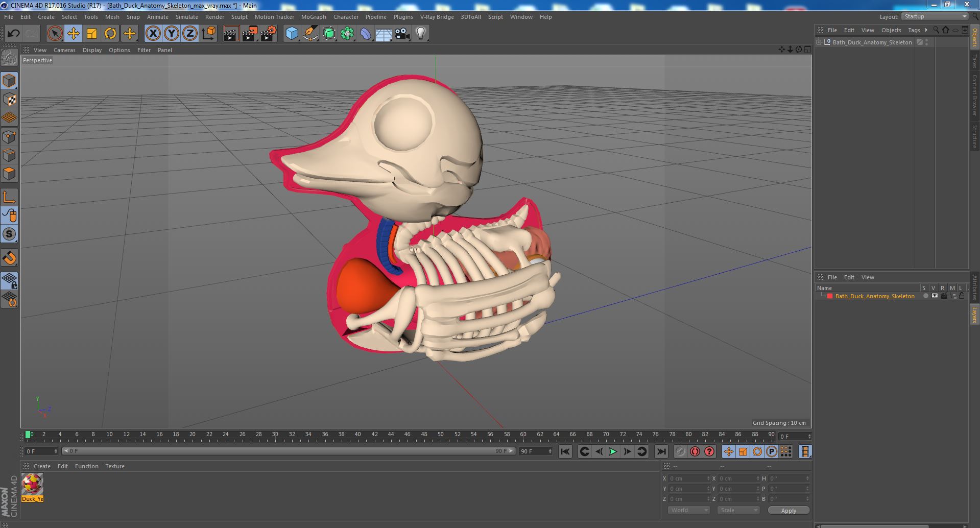Switch to Edges mode

pos(9,155)
